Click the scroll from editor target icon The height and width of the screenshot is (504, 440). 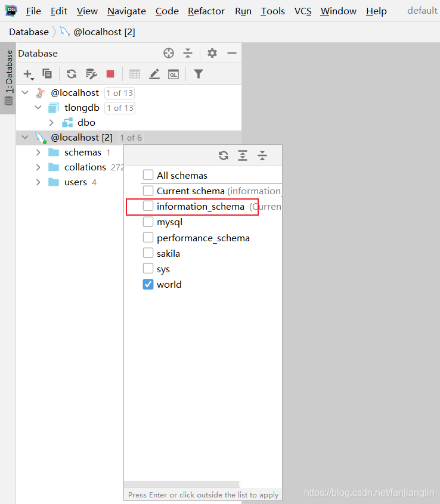pos(169,53)
